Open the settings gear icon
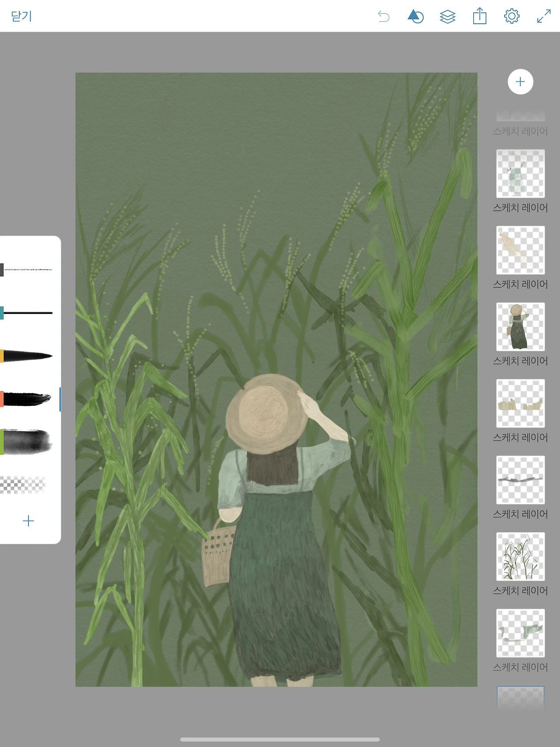The height and width of the screenshot is (747, 560). [x=512, y=16]
